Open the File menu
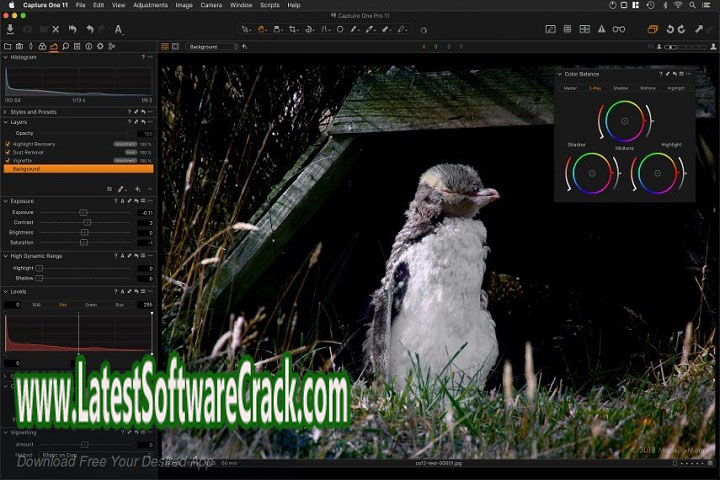The image size is (720, 480). point(80,5)
